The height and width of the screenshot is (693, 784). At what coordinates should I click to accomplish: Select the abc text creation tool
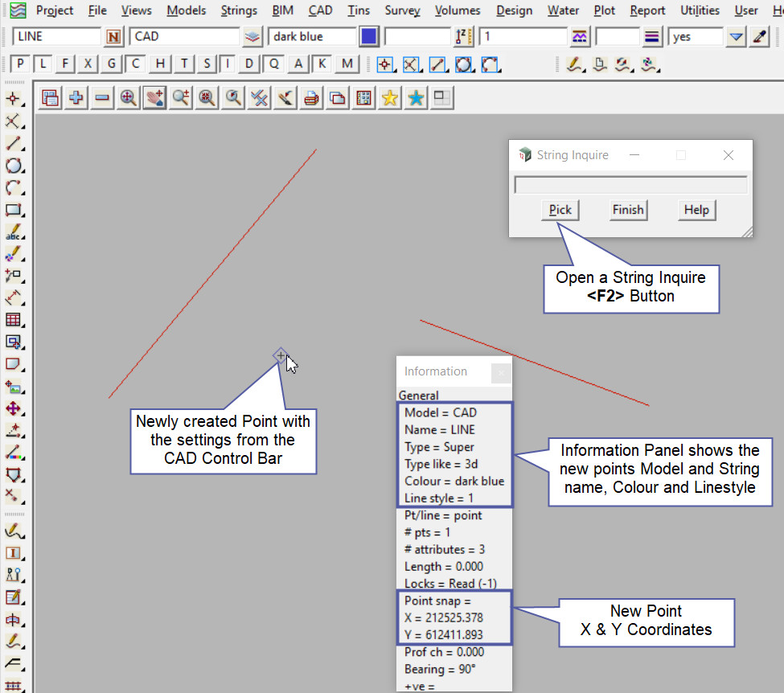(x=13, y=233)
